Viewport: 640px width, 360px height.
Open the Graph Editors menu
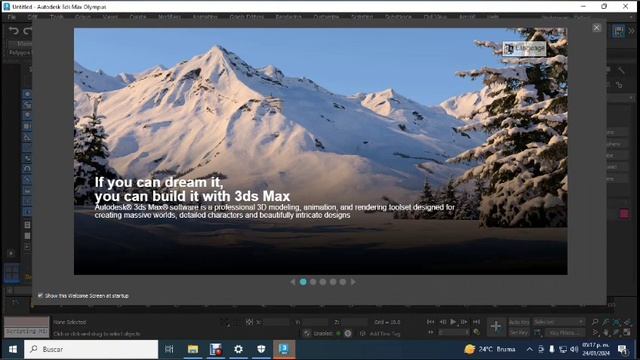(247, 17)
